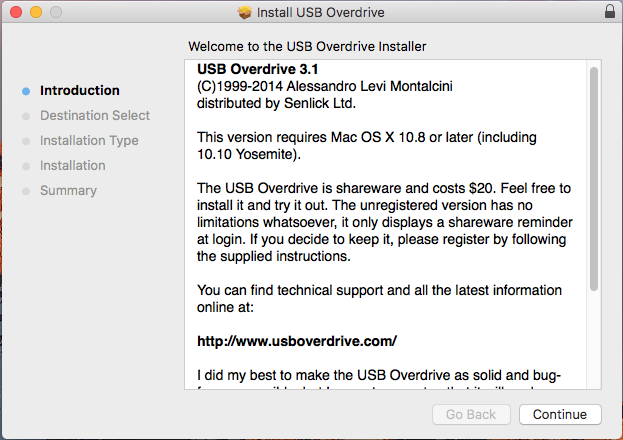
Task: Click the bullet next to Installation Type
Action: [26, 141]
